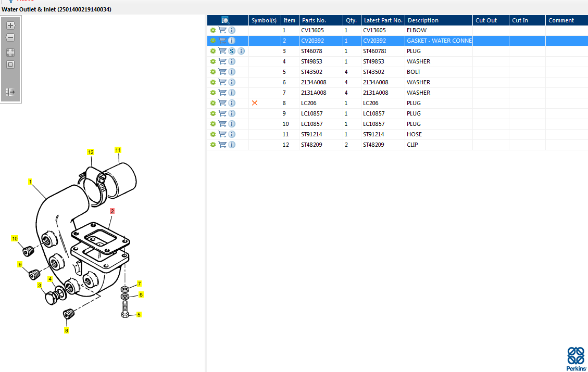Open info for ELBOW CV13605
588x372 pixels.
(232, 30)
